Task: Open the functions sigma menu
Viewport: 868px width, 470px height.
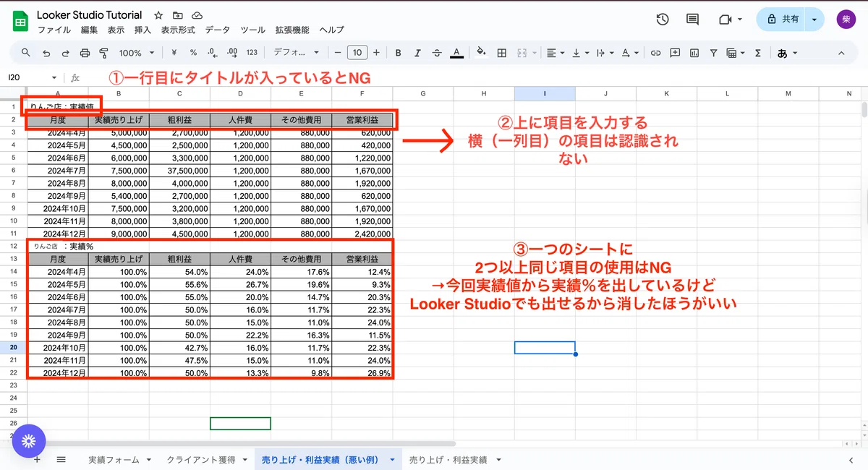Action: coord(758,53)
